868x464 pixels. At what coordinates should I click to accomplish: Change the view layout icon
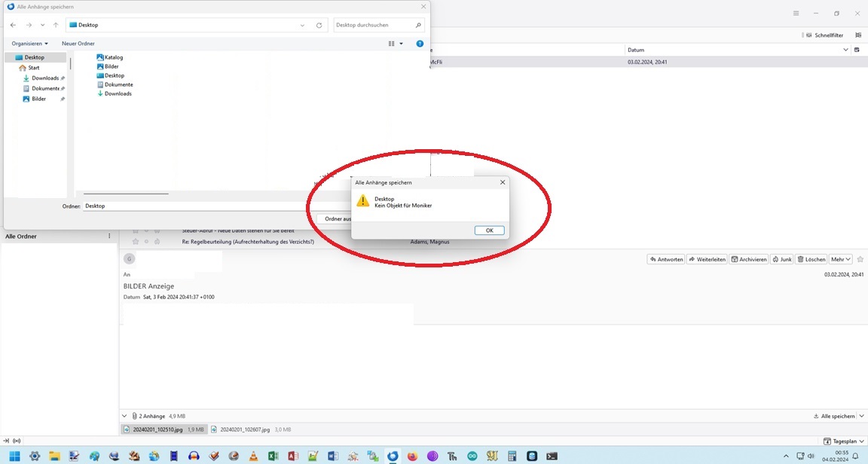tap(391, 43)
